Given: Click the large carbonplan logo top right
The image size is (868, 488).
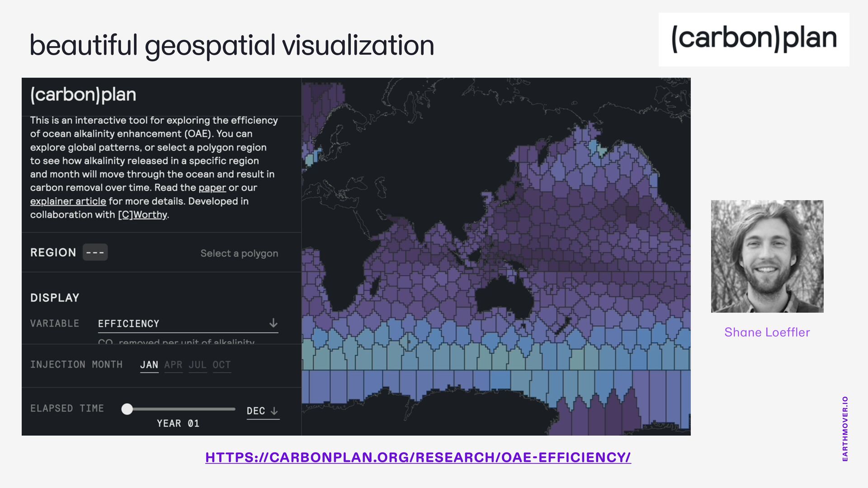Looking at the screenshot, I should point(754,39).
